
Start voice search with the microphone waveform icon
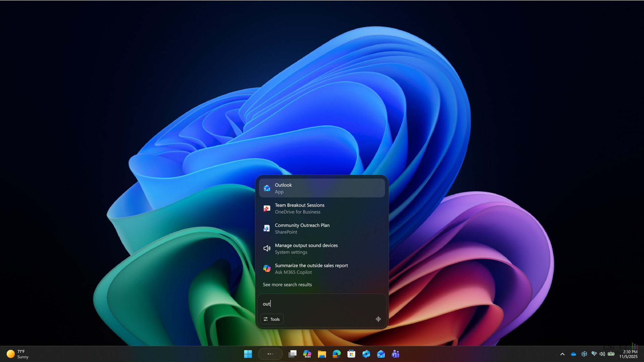(378, 319)
